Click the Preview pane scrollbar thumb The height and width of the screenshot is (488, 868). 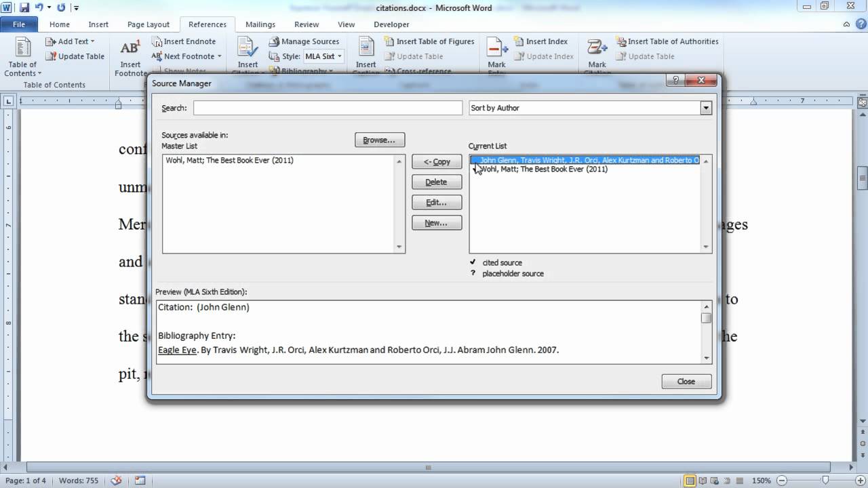pyautogui.click(x=706, y=318)
